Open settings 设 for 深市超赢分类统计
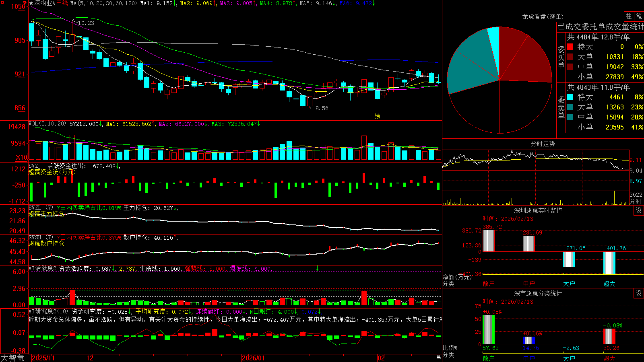This screenshot has height=362, width=644. click(x=639, y=293)
